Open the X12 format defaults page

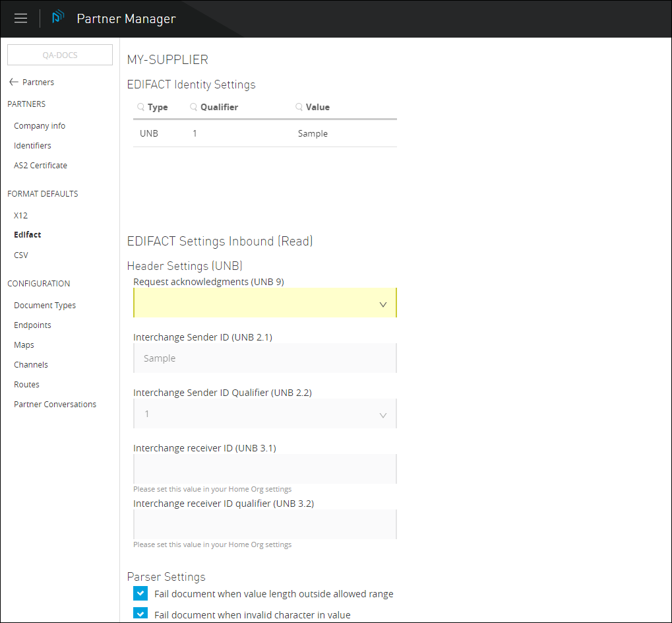pos(21,216)
